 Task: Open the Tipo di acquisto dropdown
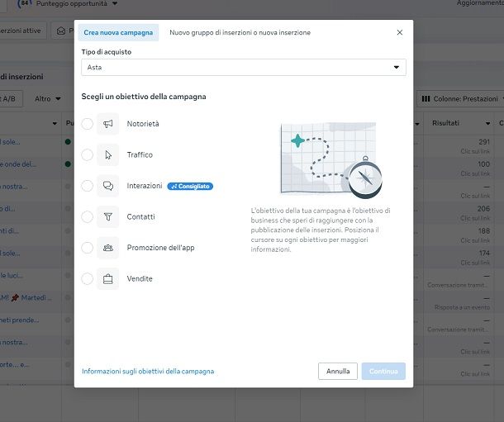pos(244,67)
